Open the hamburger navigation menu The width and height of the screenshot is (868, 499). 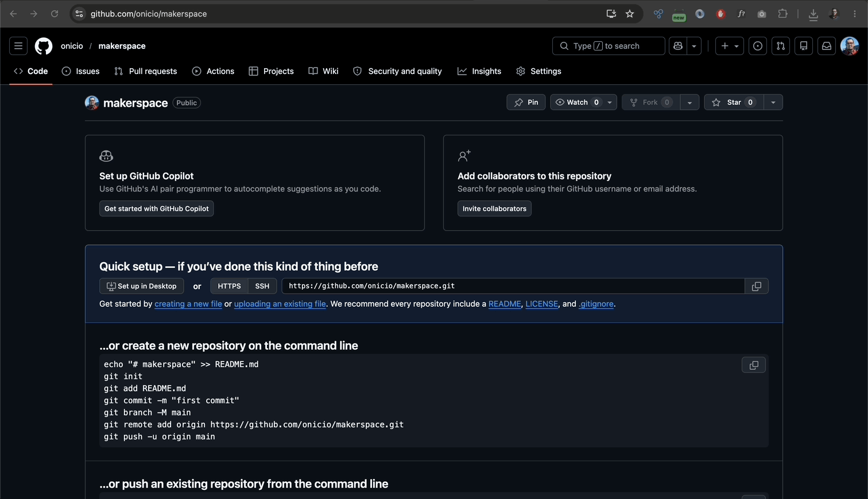pyautogui.click(x=18, y=46)
